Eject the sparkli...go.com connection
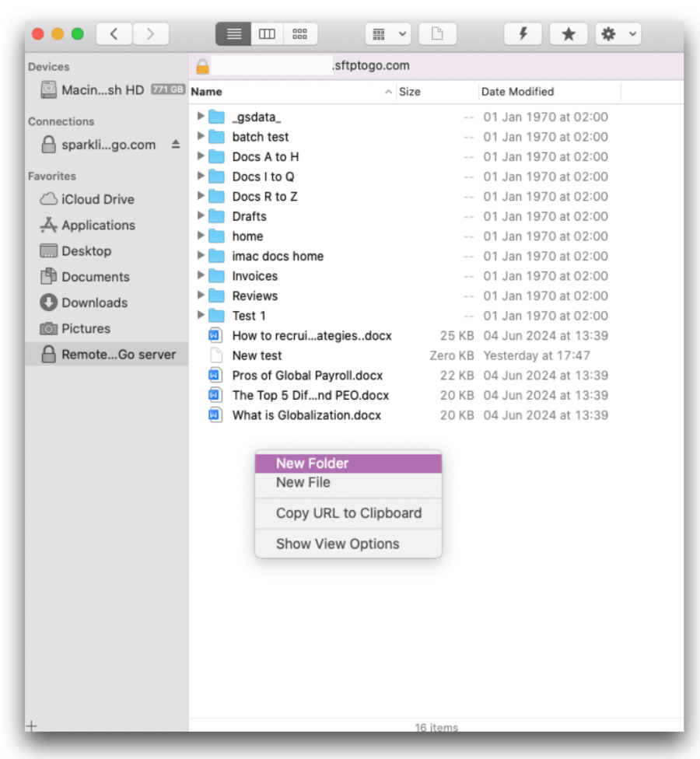This screenshot has width=700, height=759. coord(175,145)
